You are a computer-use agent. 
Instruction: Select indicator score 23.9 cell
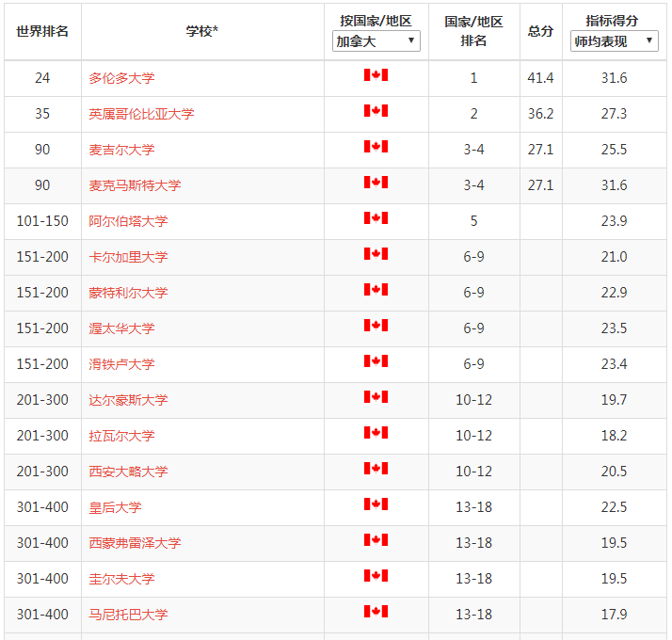tap(615, 221)
